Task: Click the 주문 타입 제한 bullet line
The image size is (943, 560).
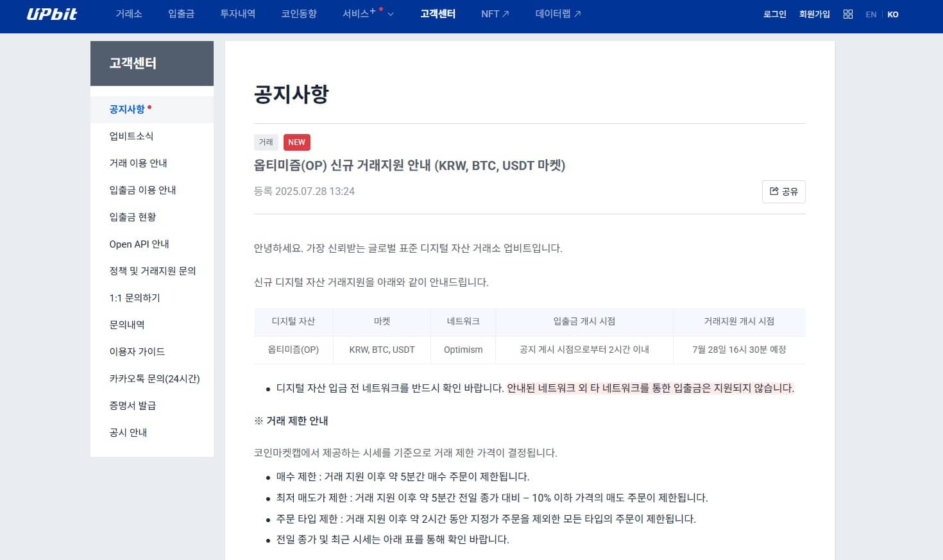Action: tap(486, 519)
